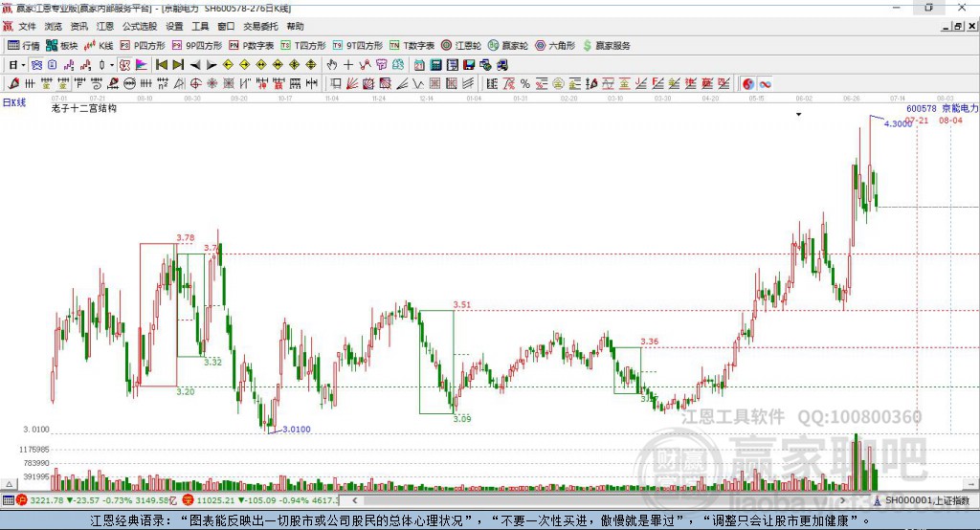Step chart left with black left arrow
This screenshot has width=980, height=530.
195,65
